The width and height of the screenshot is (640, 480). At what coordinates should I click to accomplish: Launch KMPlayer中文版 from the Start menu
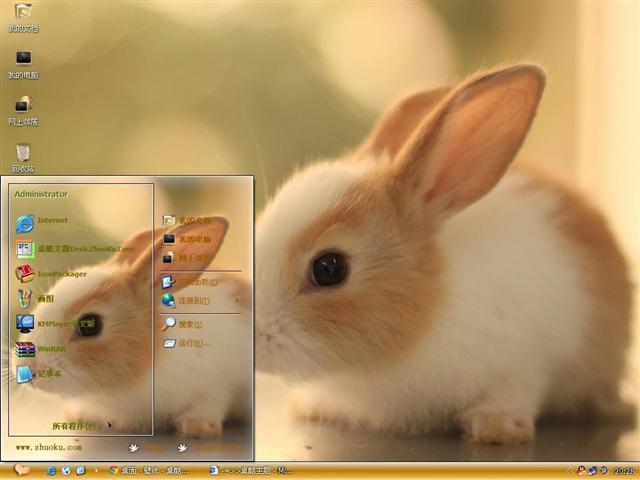point(56,324)
